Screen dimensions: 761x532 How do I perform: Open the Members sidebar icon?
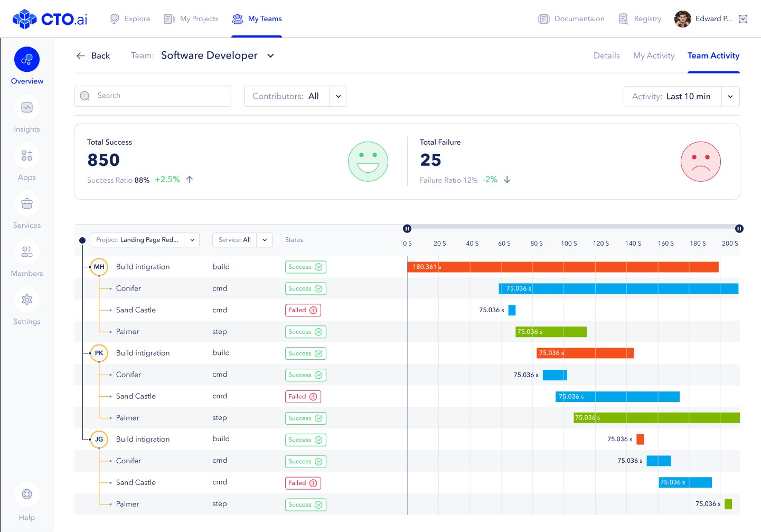[x=27, y=252]
